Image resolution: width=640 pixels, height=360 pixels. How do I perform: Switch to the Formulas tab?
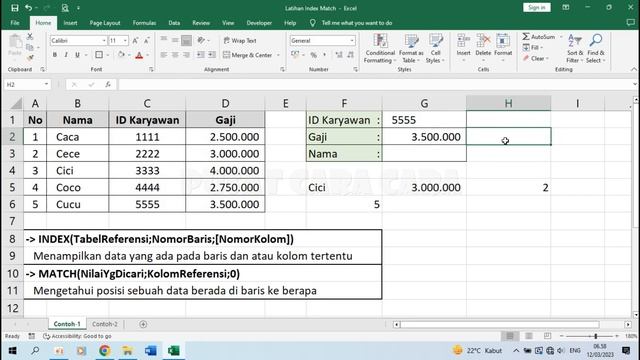(144, 23)
